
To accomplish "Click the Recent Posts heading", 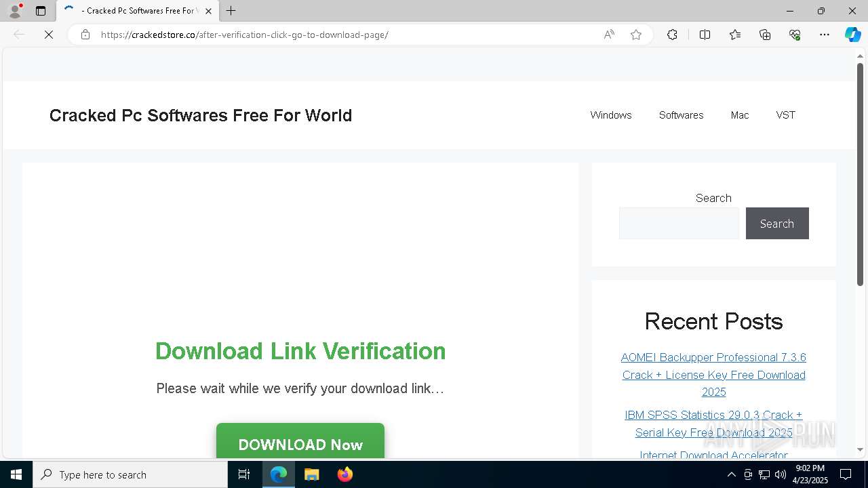I will pos(713,321).
